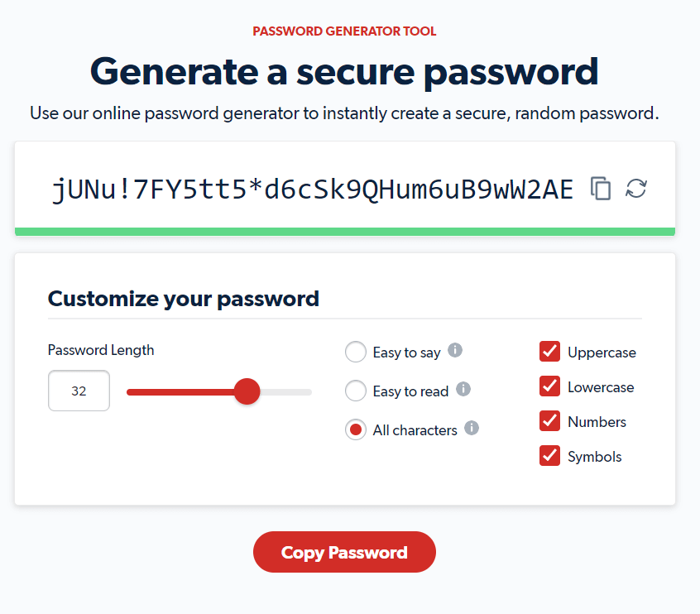Click the password length slider handle
The width and height of the screenshot is (700, 614).
click(247, 391)
